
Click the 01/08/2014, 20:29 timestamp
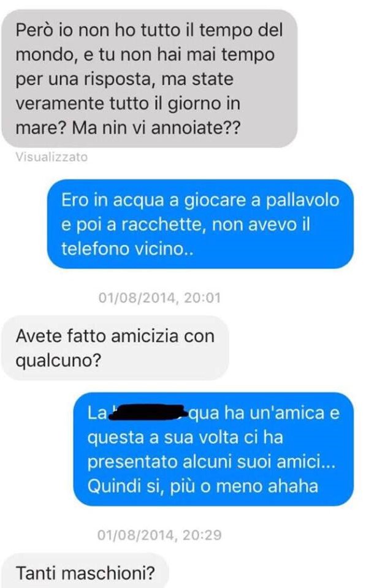[x=159, y=535]
